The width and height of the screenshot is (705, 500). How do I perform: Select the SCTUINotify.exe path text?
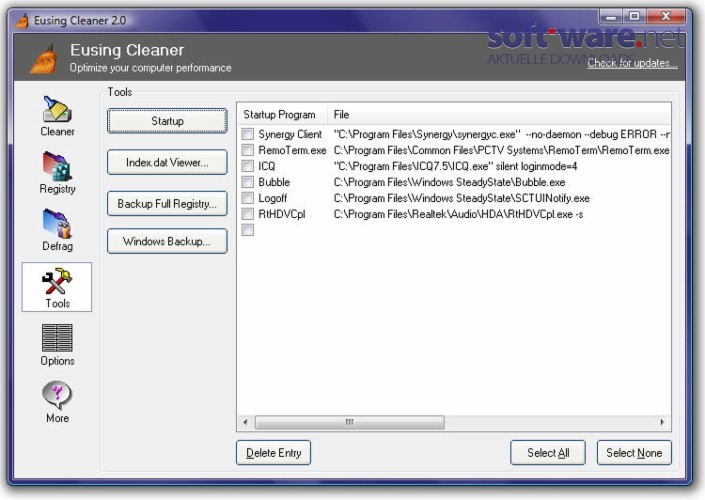click(461, 198)
